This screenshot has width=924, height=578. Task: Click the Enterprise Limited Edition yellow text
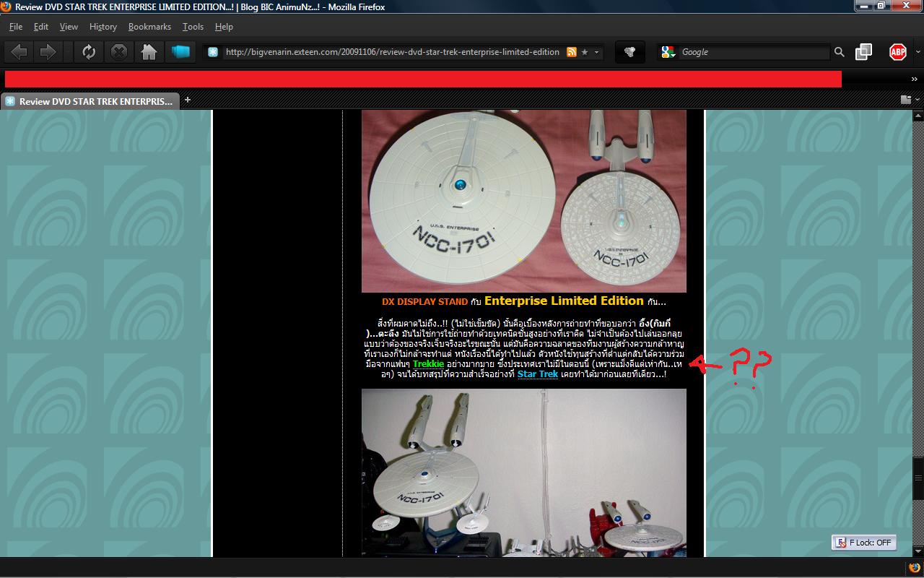tap(564, 301)
